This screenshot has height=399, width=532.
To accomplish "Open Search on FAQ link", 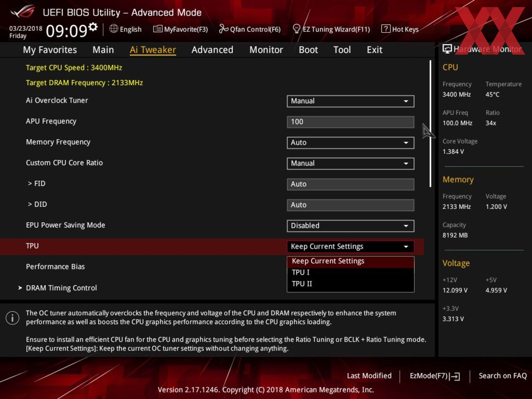I will pyautogui.click(x=503, y=376).
